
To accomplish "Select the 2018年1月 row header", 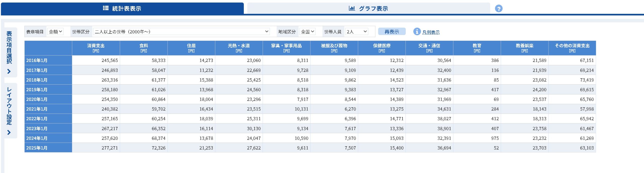I will click(48, 80).
